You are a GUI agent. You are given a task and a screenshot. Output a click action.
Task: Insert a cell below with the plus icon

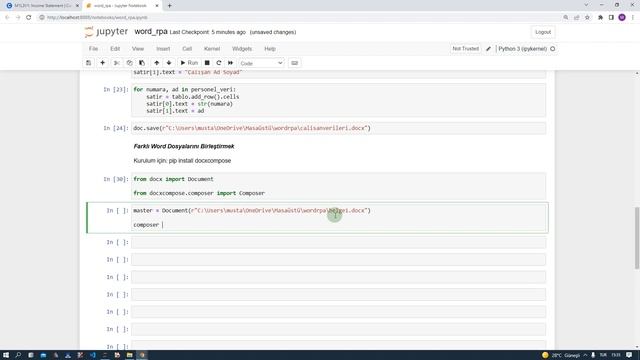pos(102,63)
